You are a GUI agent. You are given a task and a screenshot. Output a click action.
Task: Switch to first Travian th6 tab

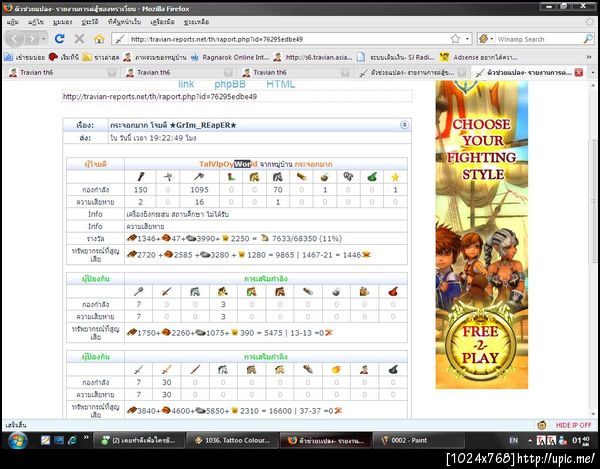61,72
